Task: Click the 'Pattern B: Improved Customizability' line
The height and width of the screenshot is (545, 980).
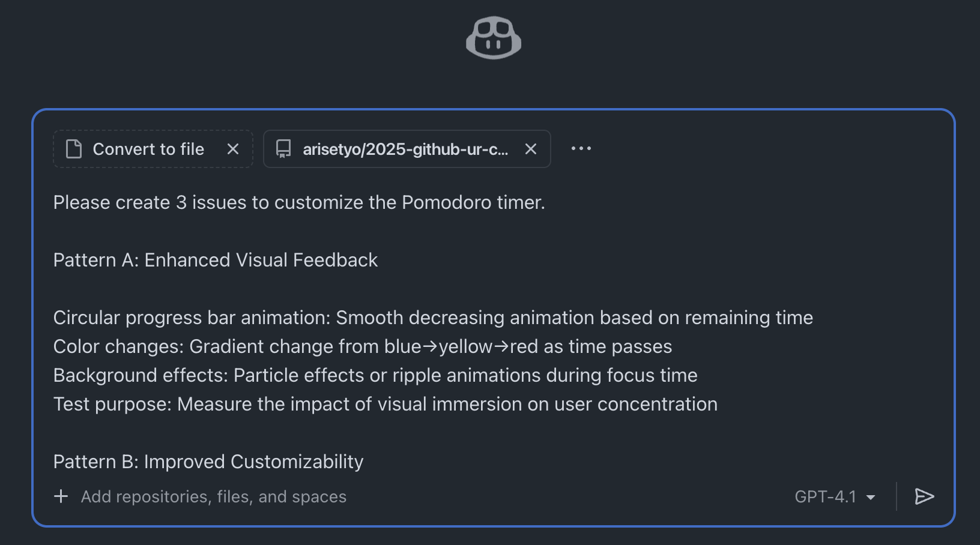Action: [x=208, y=462]
